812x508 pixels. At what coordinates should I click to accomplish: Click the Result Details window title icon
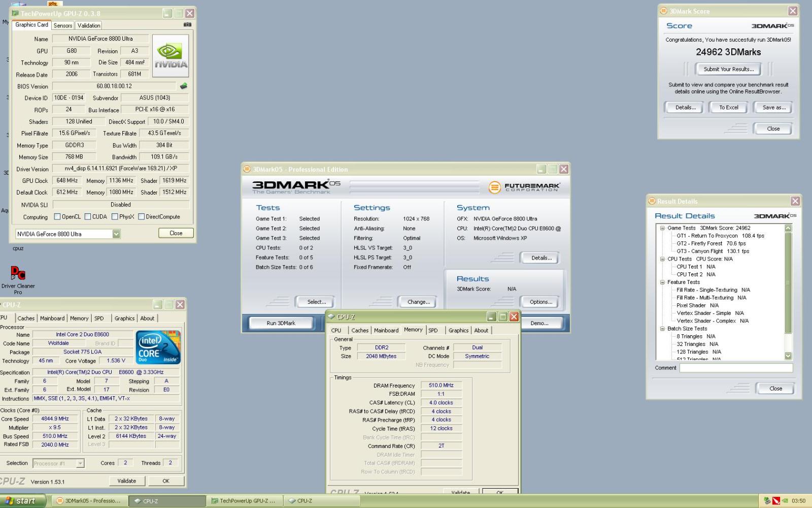[652, 201]
